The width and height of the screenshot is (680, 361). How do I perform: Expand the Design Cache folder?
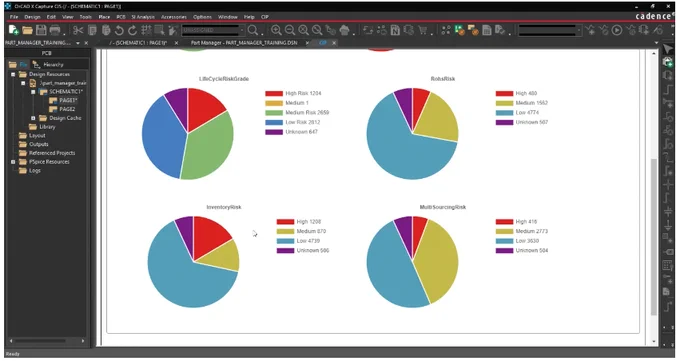point(33,118)
